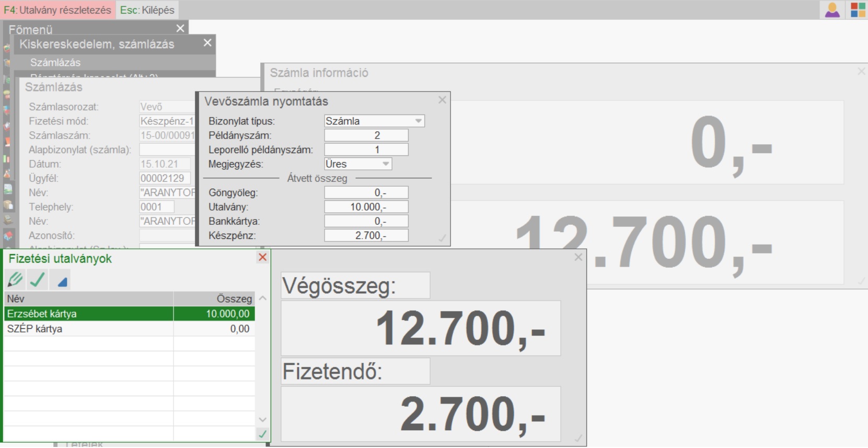Click the 0,- value in Számla információ
Viewport: 868px width, 448px height.
(647, 142)
